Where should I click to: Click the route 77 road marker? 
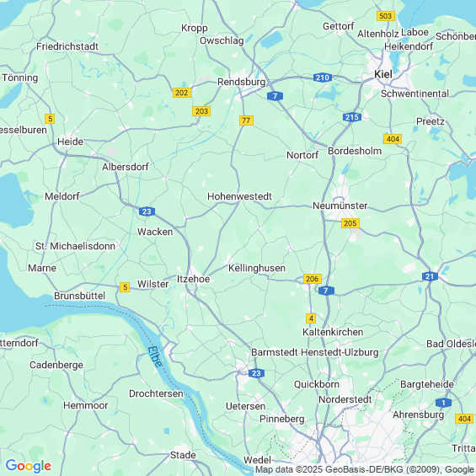246,120
